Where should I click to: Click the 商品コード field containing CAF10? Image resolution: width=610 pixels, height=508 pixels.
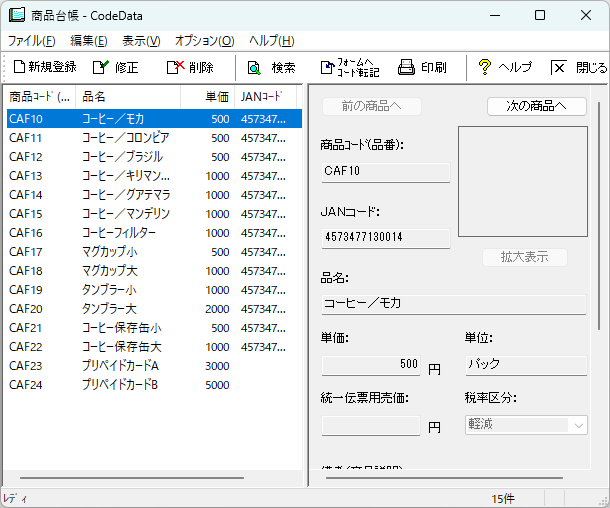click(x=386, y=172)
